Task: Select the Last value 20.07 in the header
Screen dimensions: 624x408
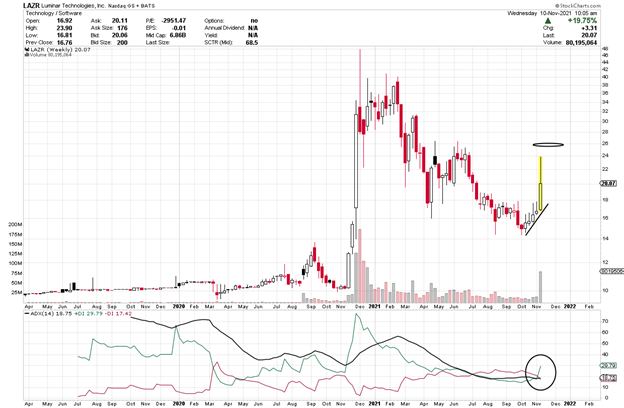Action: pyautogui.click(x=589, y=35)
